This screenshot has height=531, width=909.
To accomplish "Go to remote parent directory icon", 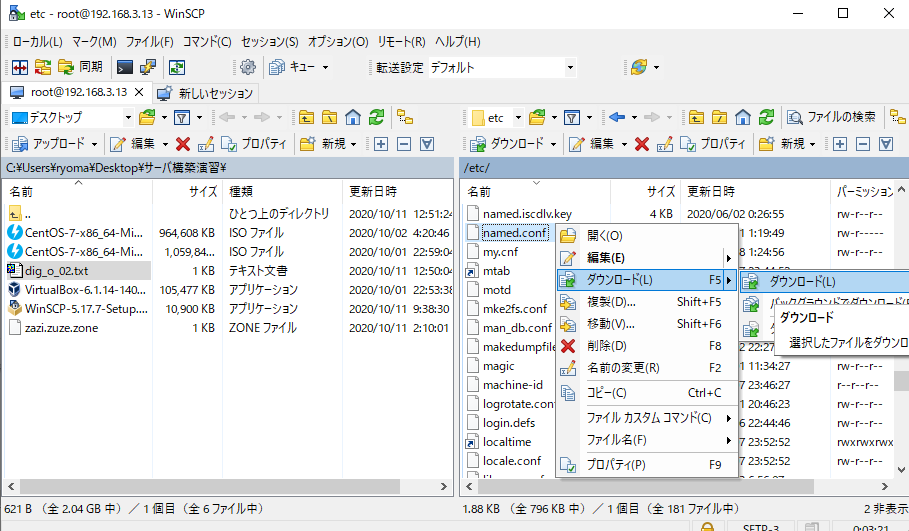I will (x=696, y=118).
